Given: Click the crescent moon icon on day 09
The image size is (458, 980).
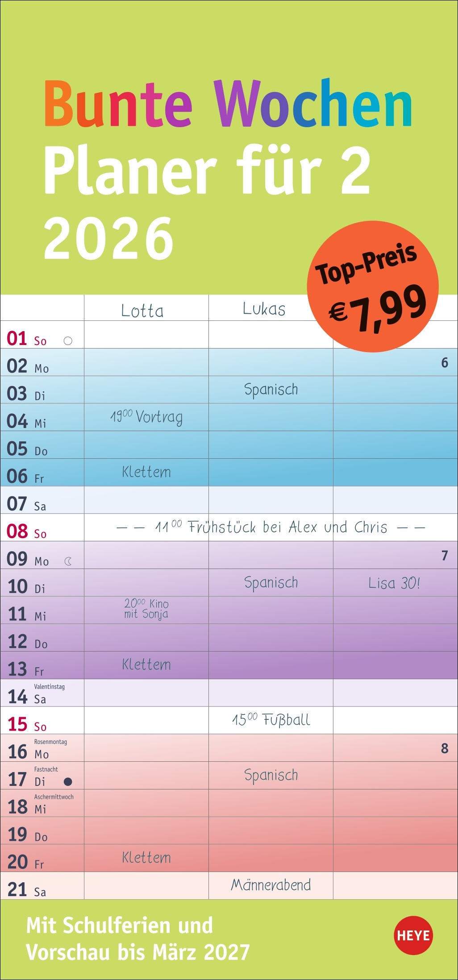Looking at the screenshot, I should click(x=68, y=561).
